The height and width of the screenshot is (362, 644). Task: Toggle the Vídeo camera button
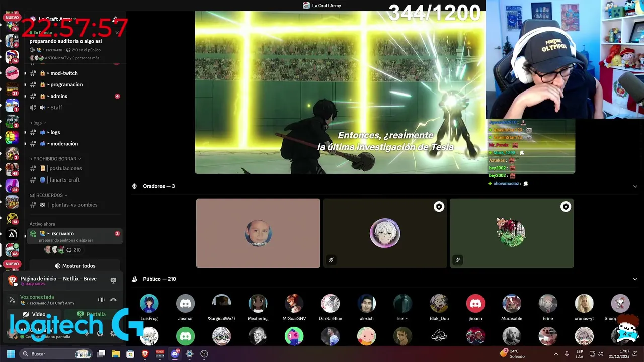[35, 314]
